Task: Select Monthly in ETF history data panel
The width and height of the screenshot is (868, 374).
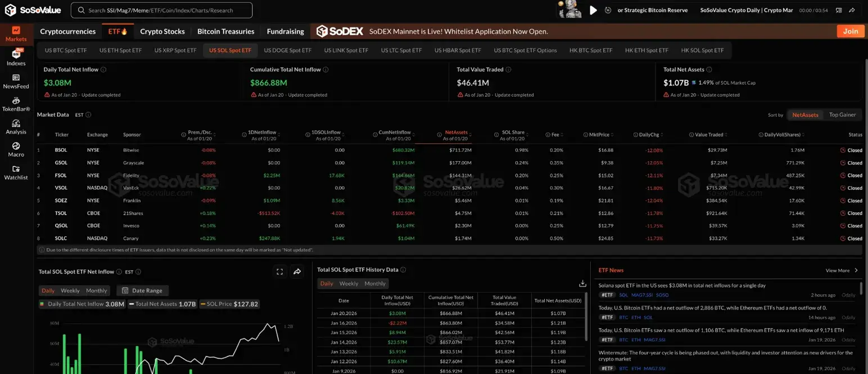Action: 374,283
